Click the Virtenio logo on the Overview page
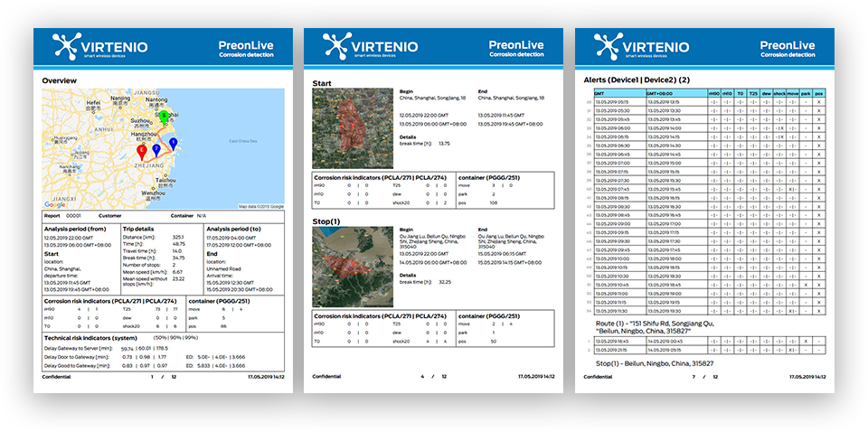Image resolution: width=868 pixels, height=432 pixels. [x=100, y=46]
